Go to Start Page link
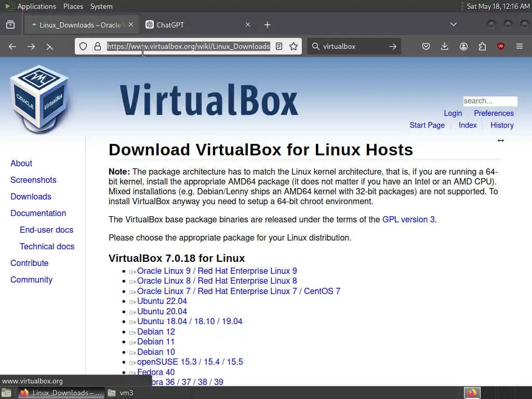The image size is (532, 399). coord(427,125)
